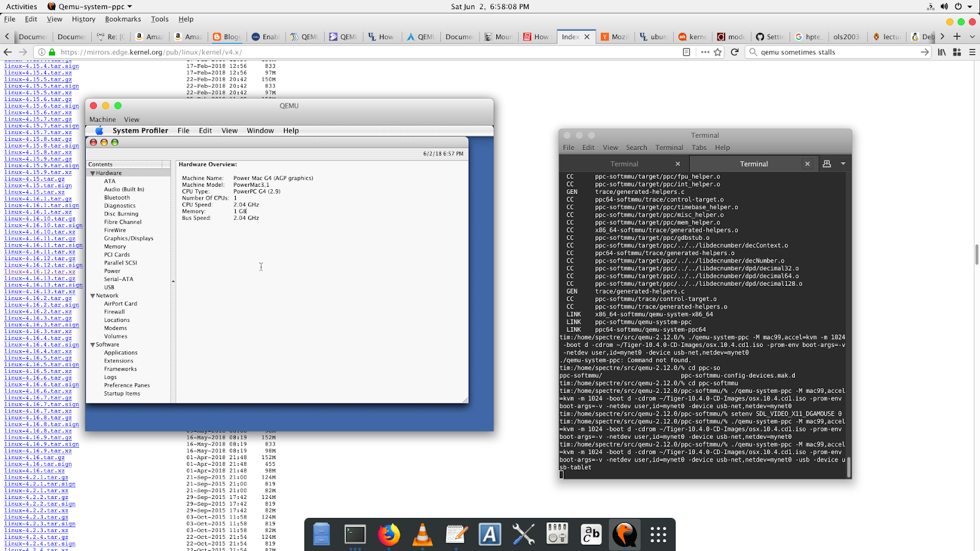
Task: Open QEMU Machine menu
Action: click(102, 119)
